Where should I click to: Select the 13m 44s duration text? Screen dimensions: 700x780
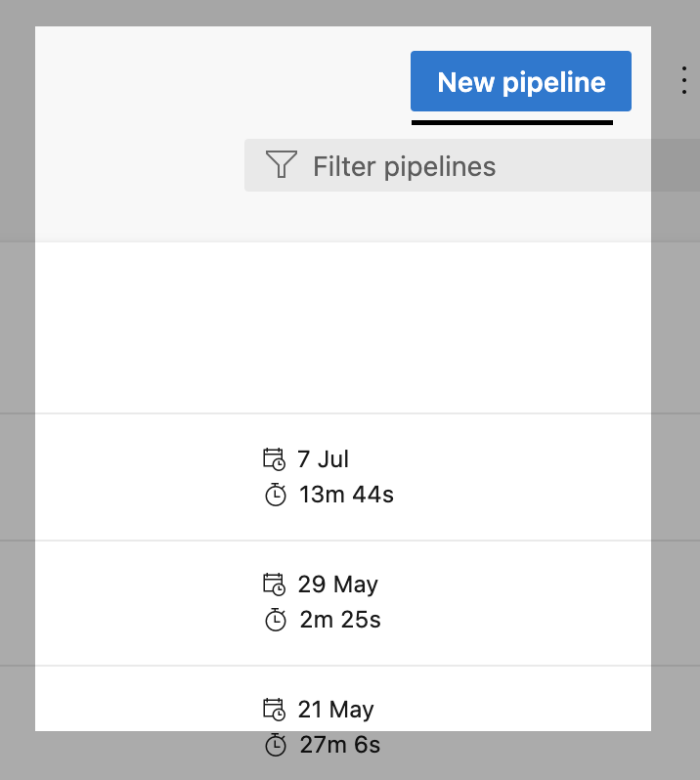[346, 495]
